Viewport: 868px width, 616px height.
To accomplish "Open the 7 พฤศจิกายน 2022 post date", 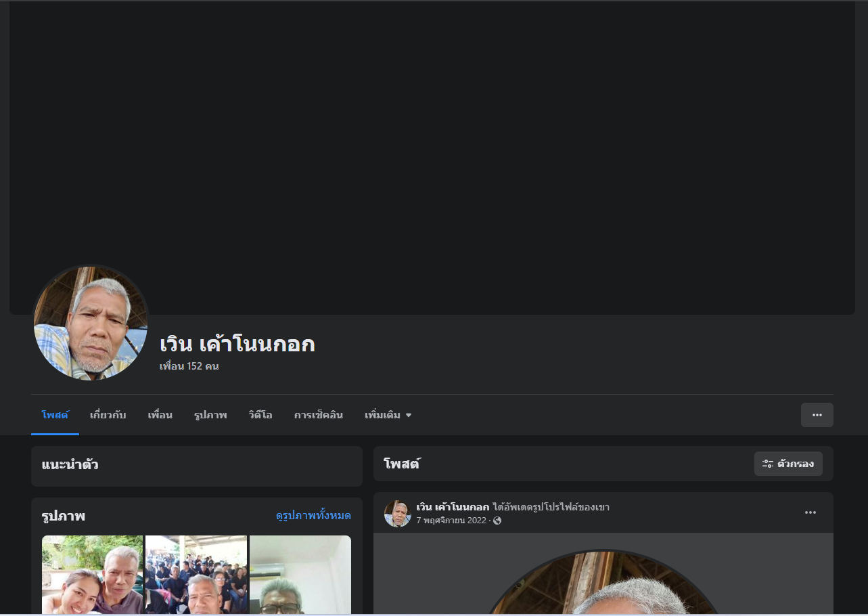I will pyautogui.click(x=451, y=521).
